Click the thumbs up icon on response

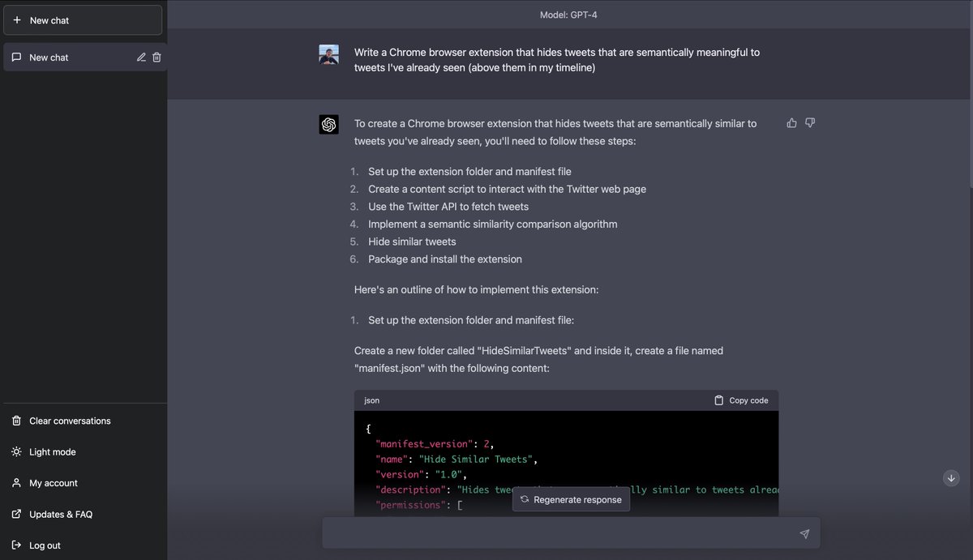[791, 123]
